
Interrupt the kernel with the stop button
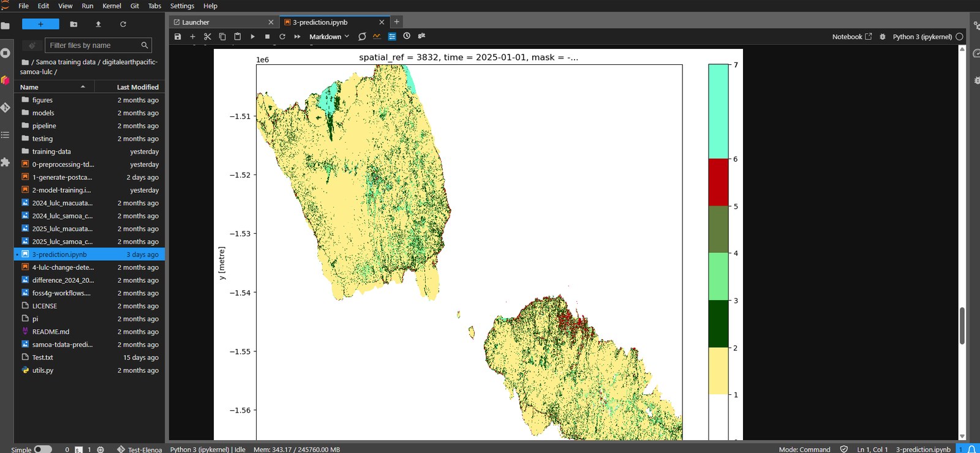[x=267, y=37]
